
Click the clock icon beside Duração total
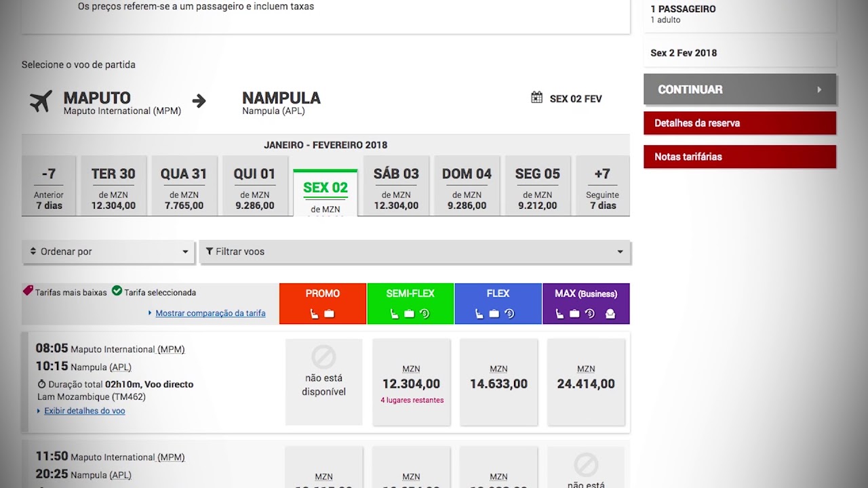[41, 384]
